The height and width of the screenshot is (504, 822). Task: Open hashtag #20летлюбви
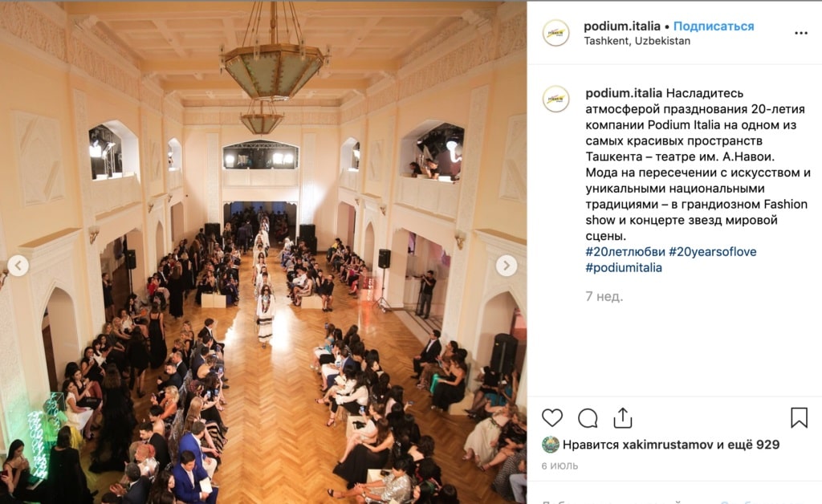(625, 251)
